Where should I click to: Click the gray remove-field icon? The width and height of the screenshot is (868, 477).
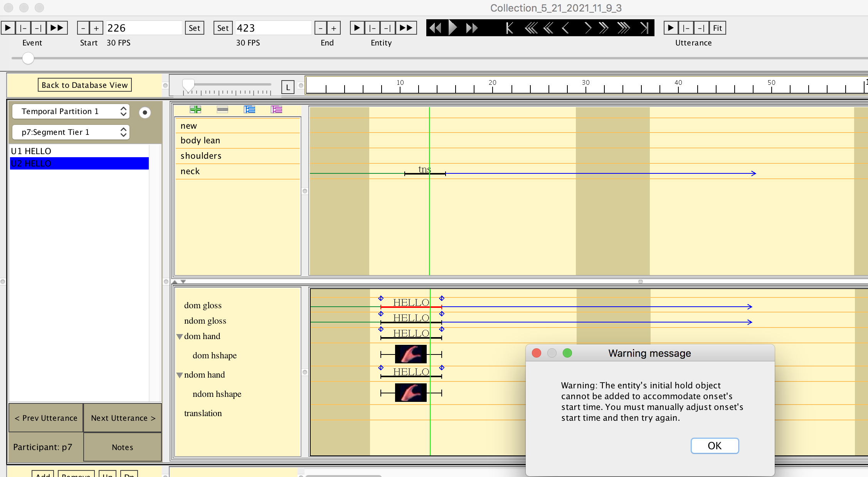click(x=222, y=109)
